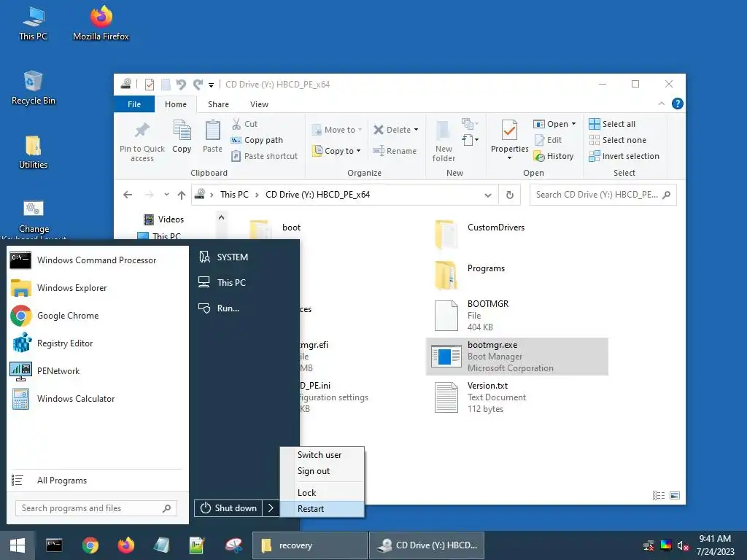Select the Utilities desktop folder

pos(33,152)
